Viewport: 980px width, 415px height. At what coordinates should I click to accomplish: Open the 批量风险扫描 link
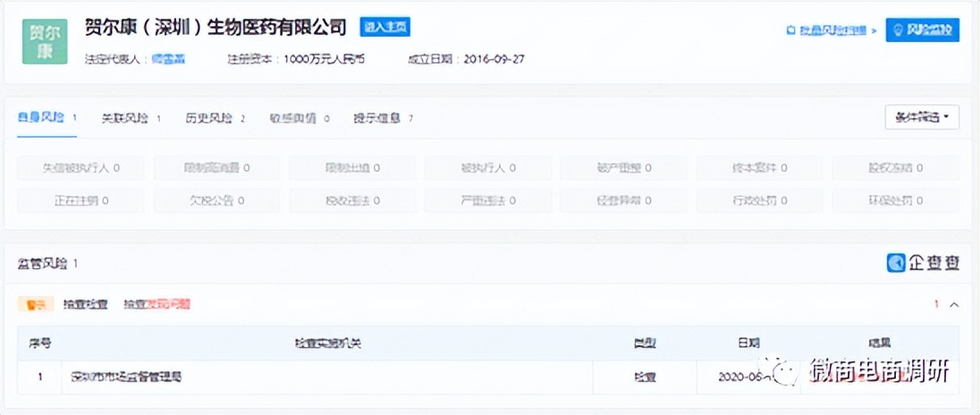pos(832,30)
